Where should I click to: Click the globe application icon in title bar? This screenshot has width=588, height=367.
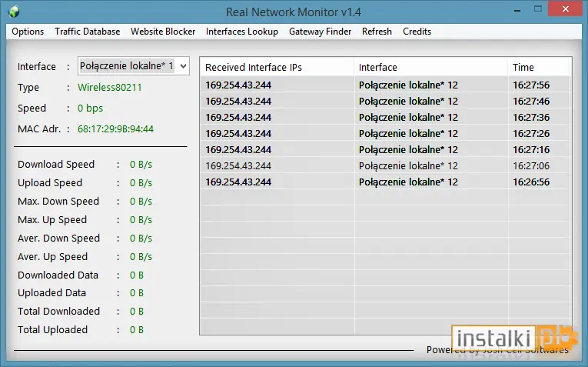(14, 12)
